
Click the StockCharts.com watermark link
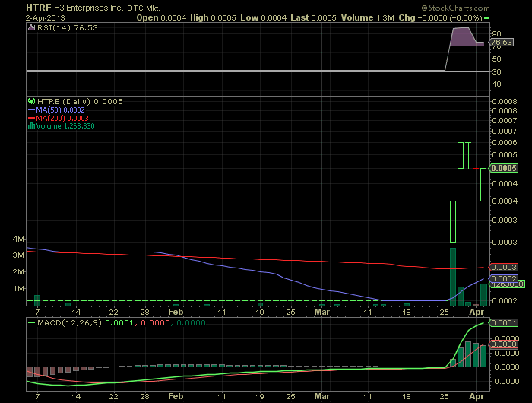[456, 8]
